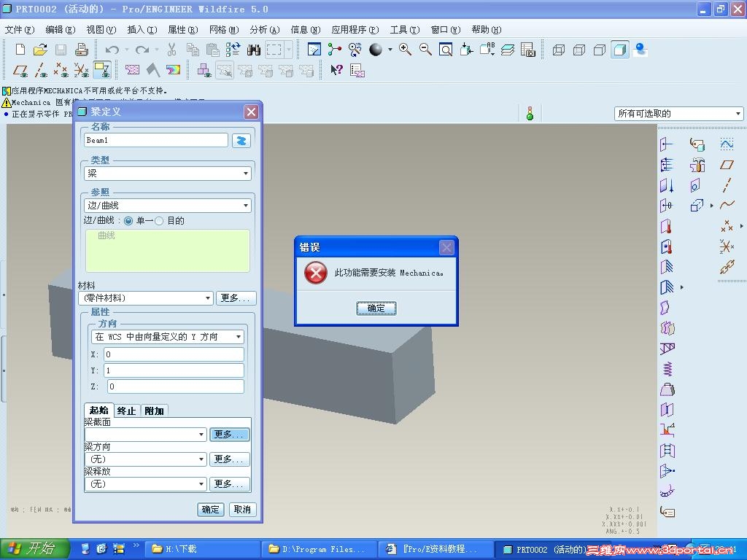Open the 类型 dropdown showing 梁
The width and height of the screenshot is (747, 560).
[168, 174]
